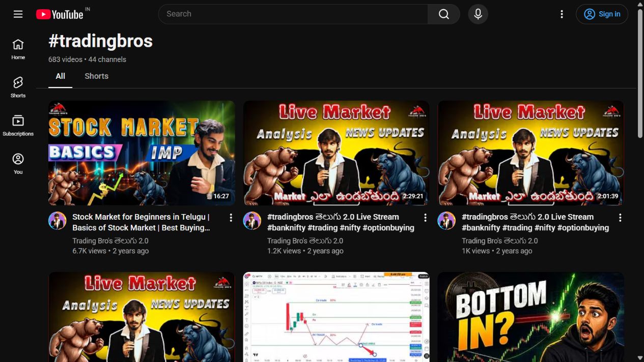
Task: Click the '6.7K views' metadata text
Action: [x=89, y=251]
